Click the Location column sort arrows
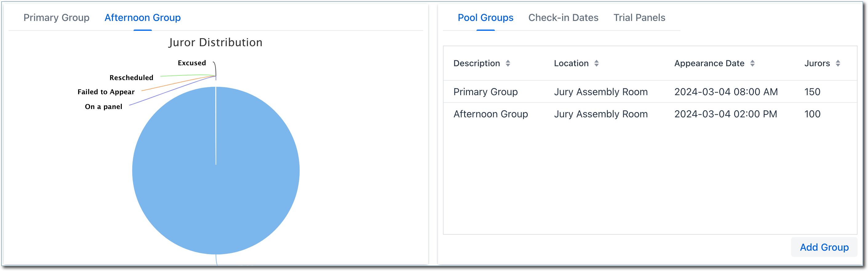 tap(596, 63)
